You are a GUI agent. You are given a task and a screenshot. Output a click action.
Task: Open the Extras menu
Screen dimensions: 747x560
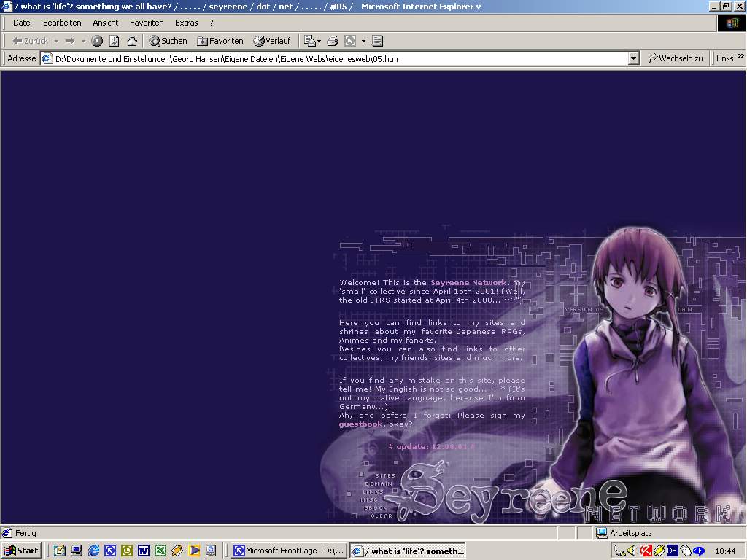[x=186, y=23]
